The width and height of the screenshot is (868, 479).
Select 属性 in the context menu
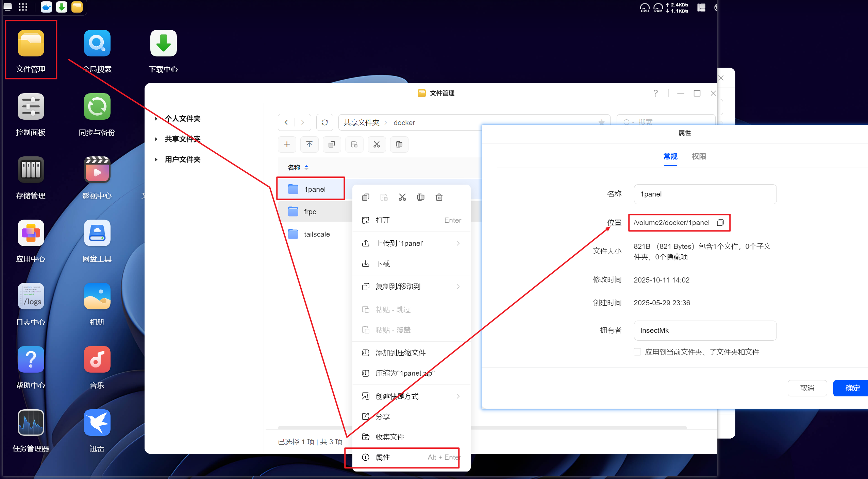383,457
